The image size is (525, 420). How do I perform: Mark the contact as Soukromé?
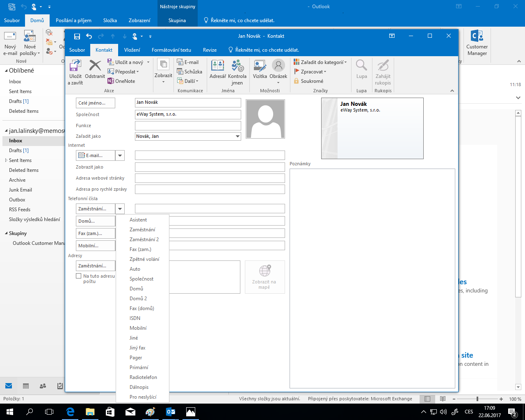[x=308, y=81]
